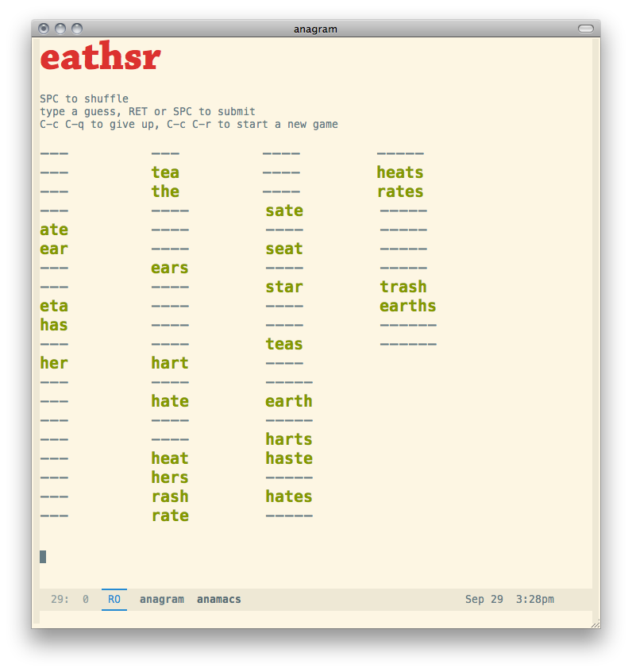Select the solved word 'ears'
This screenshot has height=672, width=632.
pyautogui.click(x=170, y=268)
